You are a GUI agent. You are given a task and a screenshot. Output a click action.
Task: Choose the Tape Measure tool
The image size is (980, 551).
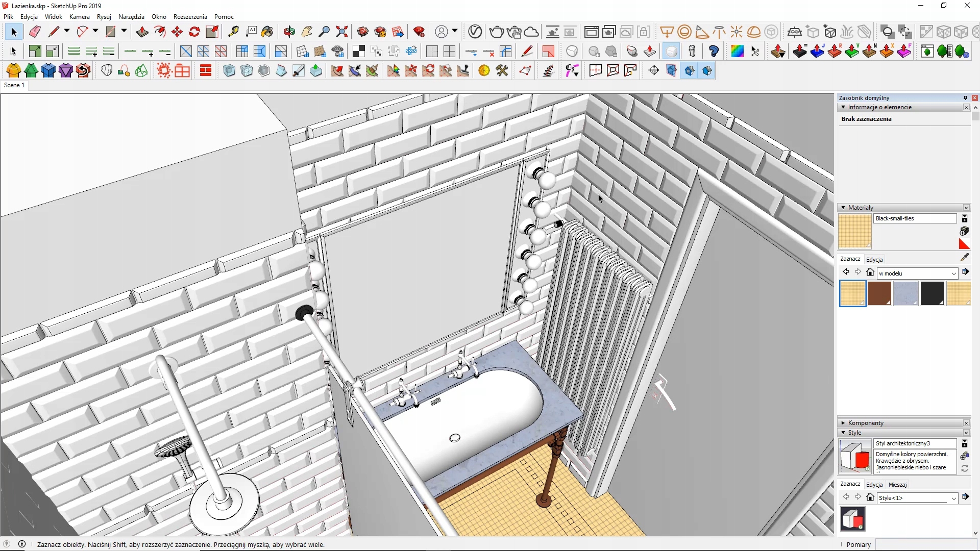[233, 32]
